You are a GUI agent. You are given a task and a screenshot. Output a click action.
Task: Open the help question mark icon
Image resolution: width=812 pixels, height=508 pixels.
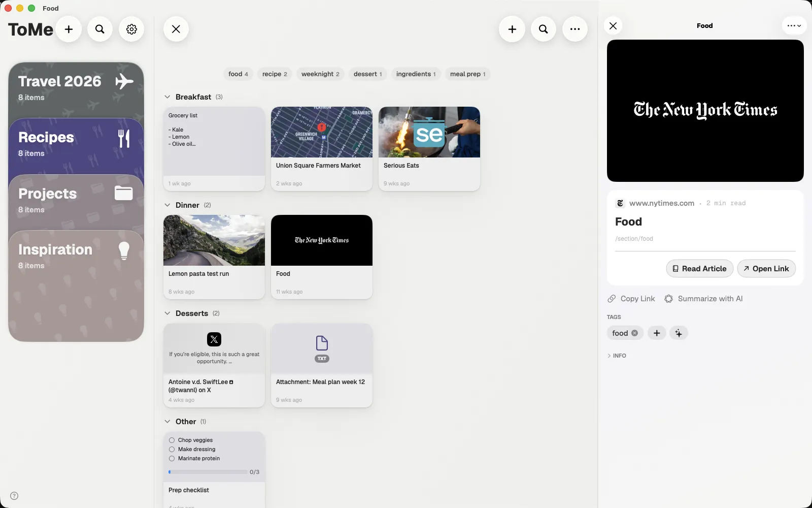pyautogui.click(x=14, y=496)
